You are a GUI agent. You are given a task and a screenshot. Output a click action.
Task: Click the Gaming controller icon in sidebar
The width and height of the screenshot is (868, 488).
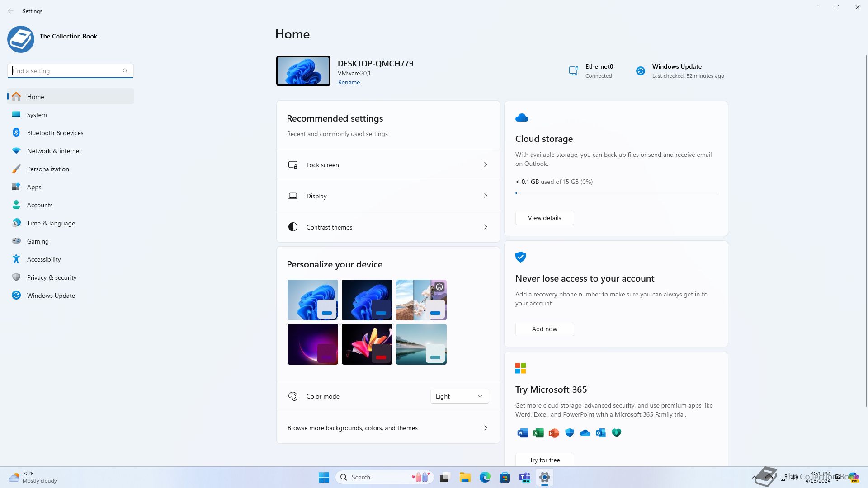point(16,241)
